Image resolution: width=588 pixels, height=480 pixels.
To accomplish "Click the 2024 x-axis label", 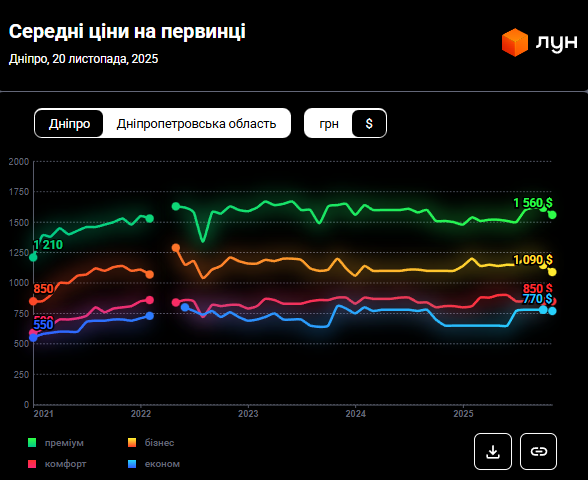I will click(356, 414).
